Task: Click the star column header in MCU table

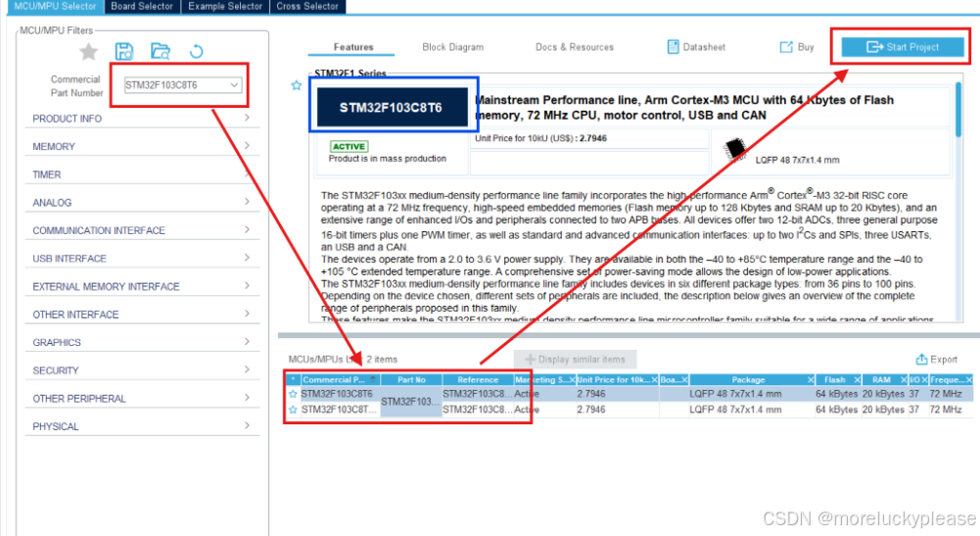Action: coord(293,379)
